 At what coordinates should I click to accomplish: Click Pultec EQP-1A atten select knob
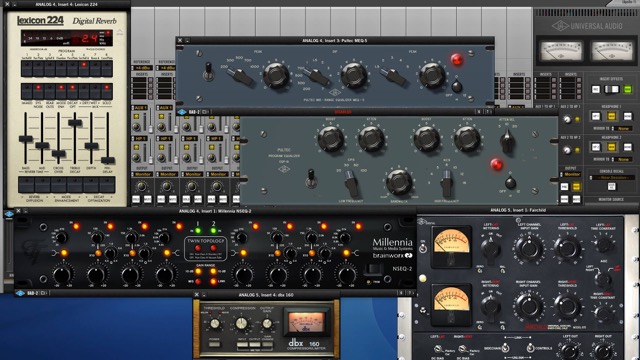pos(507,140)
